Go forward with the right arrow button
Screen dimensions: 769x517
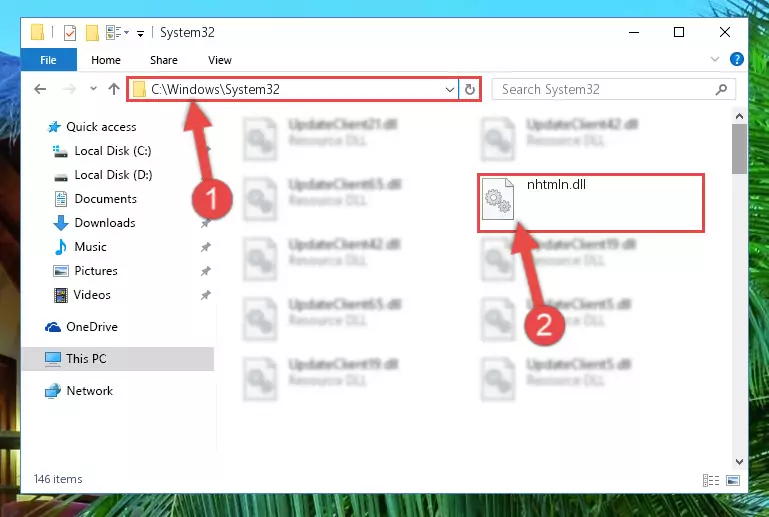pyautogui.click(x=69, y=89)
